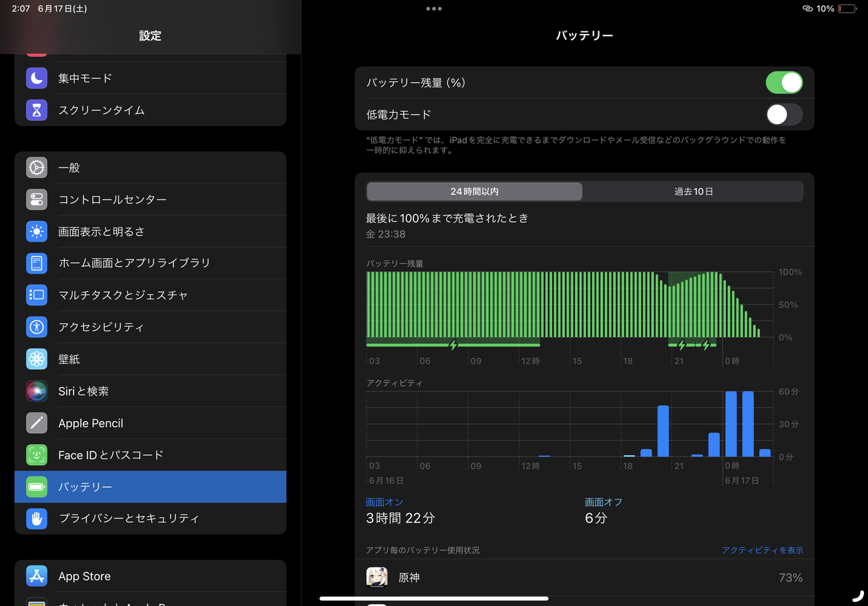Open Wallpaper settings via flower icon
The image size is (868, 606).
[36, 358]
